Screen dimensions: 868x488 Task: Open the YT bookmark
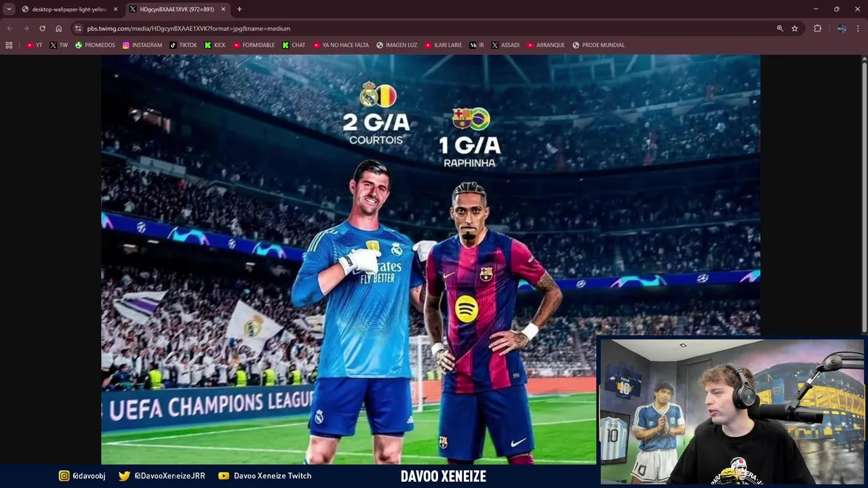pos(34,45)
